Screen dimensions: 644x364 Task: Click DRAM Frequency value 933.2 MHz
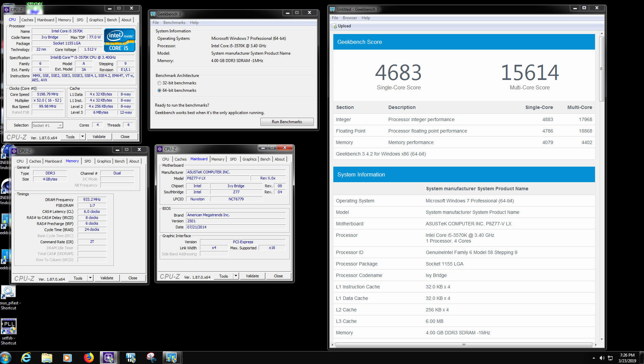coord(92,199)
